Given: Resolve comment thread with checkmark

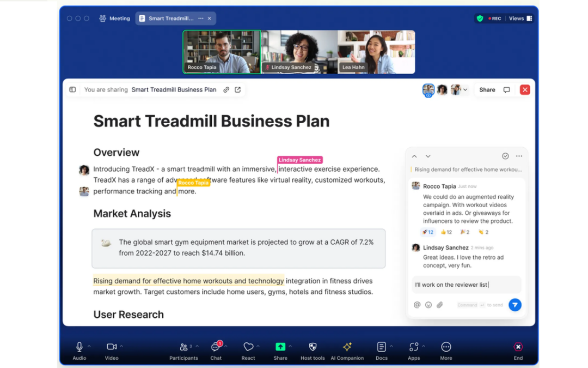Looking at the screenshot, I should [x=505, y=156].
